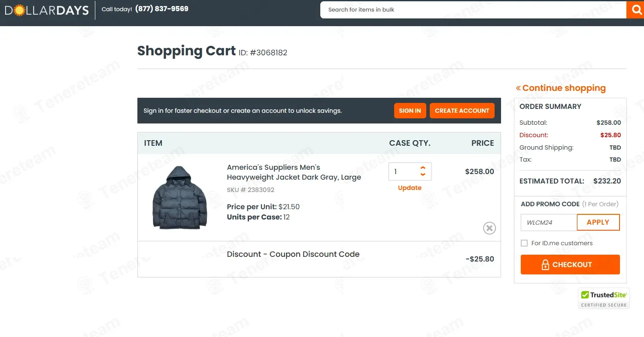Image resolution: width=644 pixels, height=337 pixels.
Task: Remove the jacket item with the X icon
Action: 489,228
